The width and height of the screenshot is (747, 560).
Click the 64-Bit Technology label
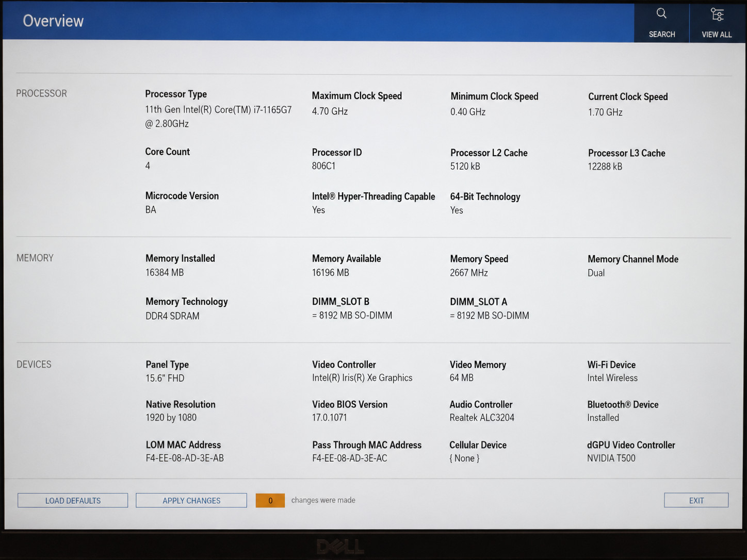pyautogui.click(x=485, y=196)
